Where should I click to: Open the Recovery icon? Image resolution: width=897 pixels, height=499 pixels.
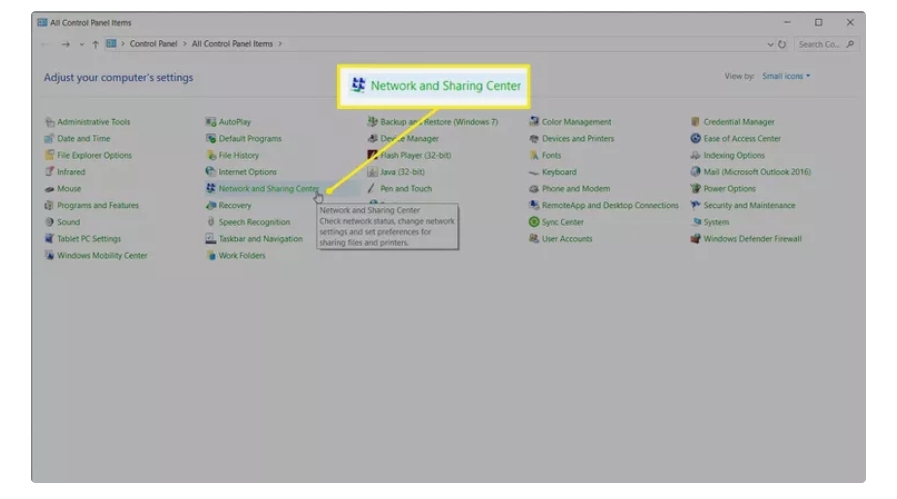[211, 205]
